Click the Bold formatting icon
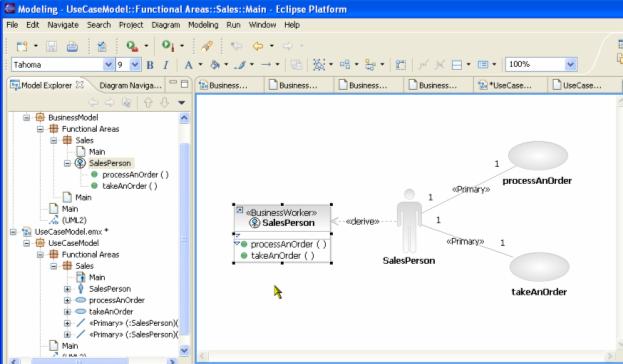The width and height of the screenshot is (623, 364). click(150, 65)
